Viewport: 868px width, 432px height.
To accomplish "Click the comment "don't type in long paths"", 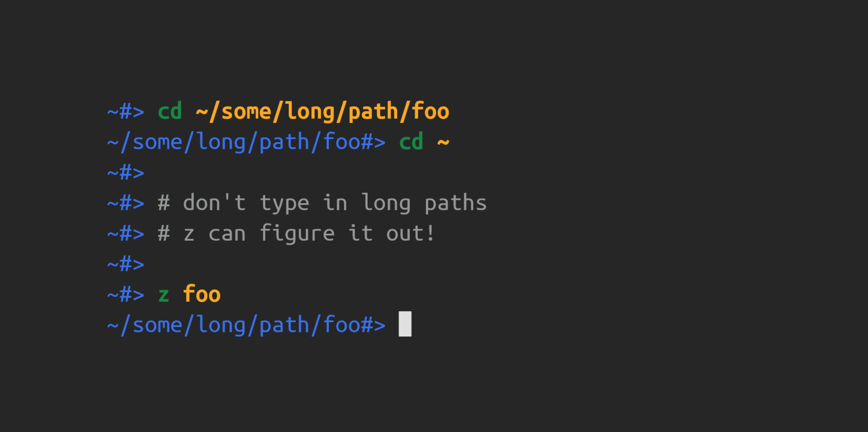I will 335,203.
